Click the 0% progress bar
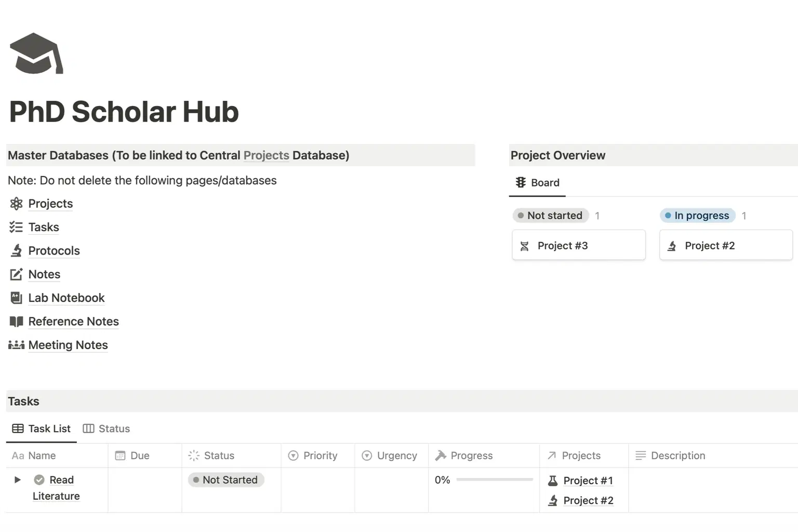 coord(494,480)
